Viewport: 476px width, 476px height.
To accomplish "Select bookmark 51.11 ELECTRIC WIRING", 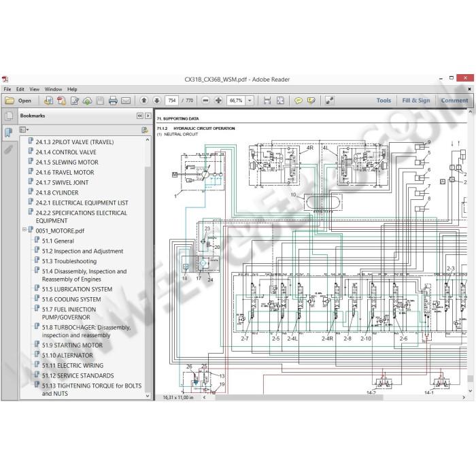I will point(73,366).
